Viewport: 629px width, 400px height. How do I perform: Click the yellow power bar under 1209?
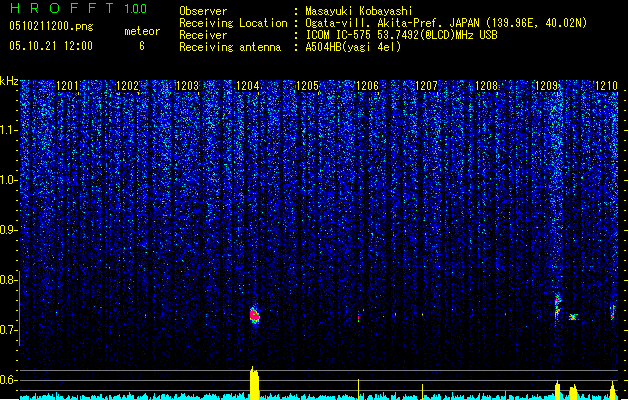click(x=557, y=390)
